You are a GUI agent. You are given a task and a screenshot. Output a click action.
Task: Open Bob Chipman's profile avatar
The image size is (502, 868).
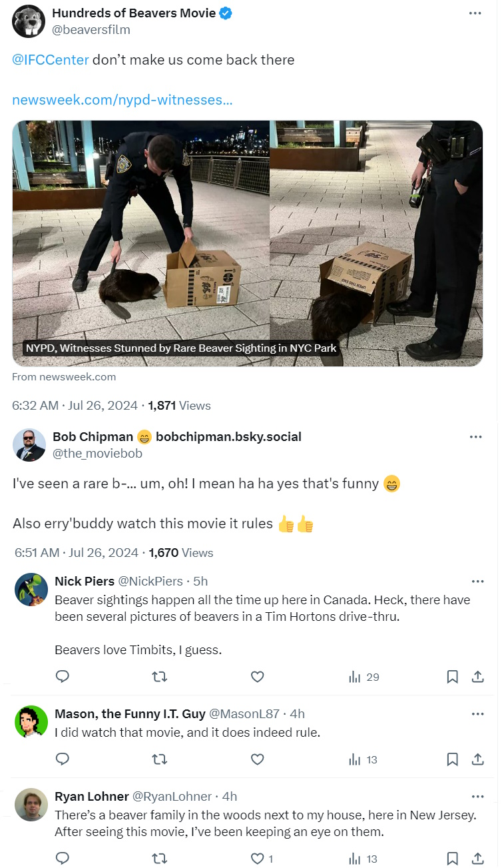tap(29, 445)
